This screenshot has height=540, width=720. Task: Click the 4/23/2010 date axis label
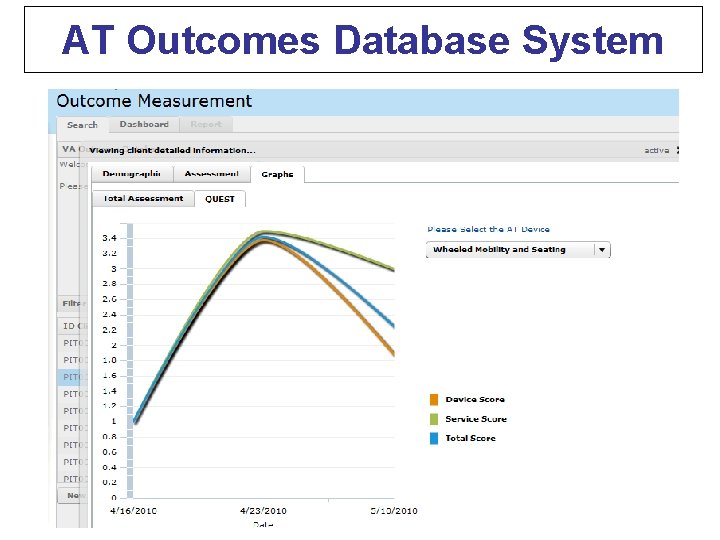(263, 511)
